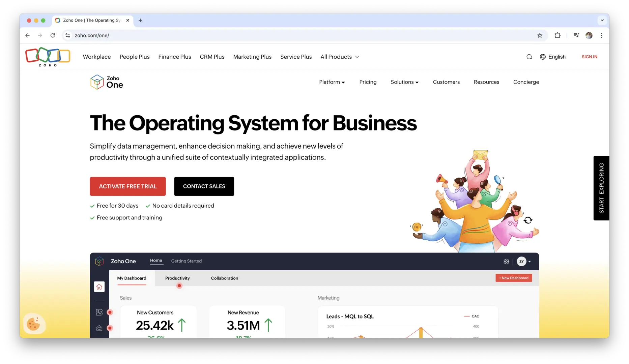
Task: Open Finance Plus in top navigation
Action: [175, 57]
